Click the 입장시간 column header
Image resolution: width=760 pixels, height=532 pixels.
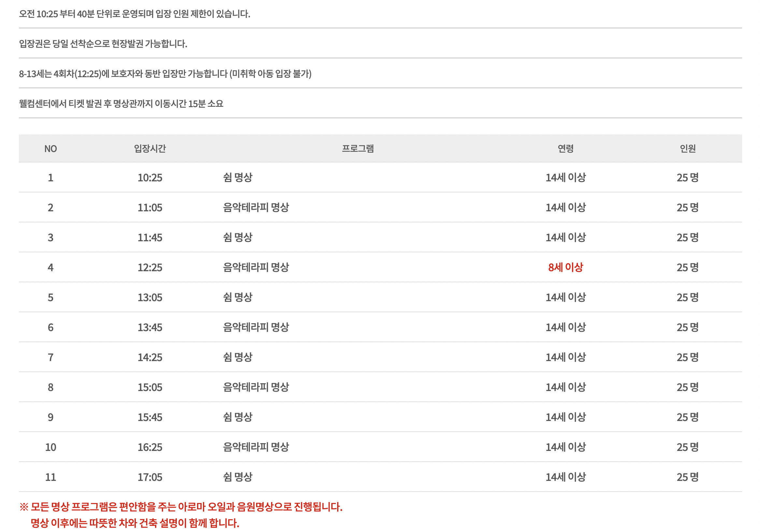150,148
